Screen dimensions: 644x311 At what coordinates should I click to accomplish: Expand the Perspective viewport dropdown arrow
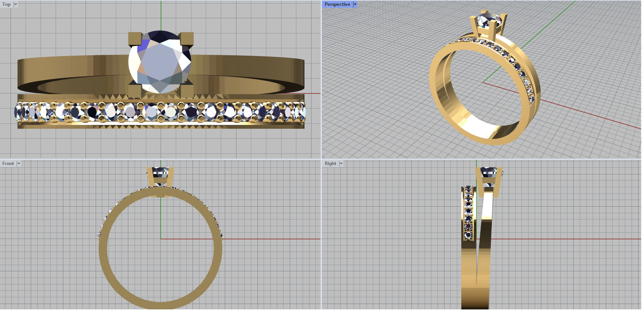pyautogui.click(x=355, y=4)
